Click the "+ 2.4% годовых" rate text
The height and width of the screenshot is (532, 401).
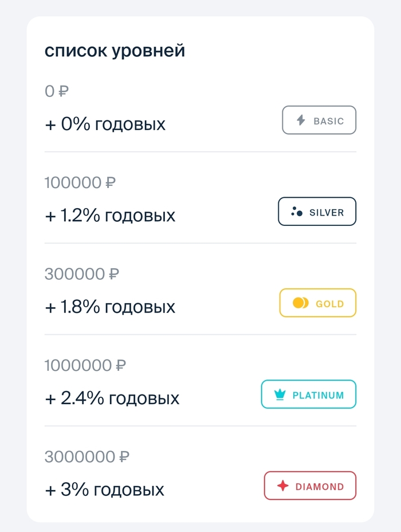tap(112, 398)
